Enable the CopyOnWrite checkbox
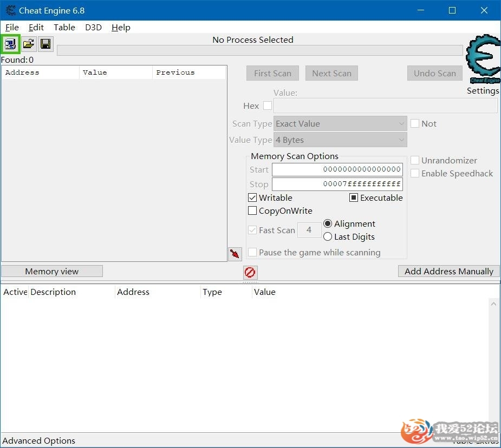 (x=252, y=210)
